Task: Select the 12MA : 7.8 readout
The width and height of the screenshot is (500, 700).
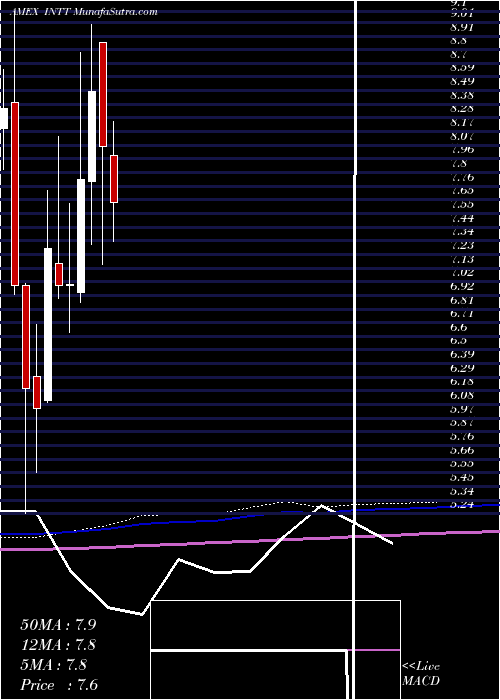Action: (x=58, y=645)
